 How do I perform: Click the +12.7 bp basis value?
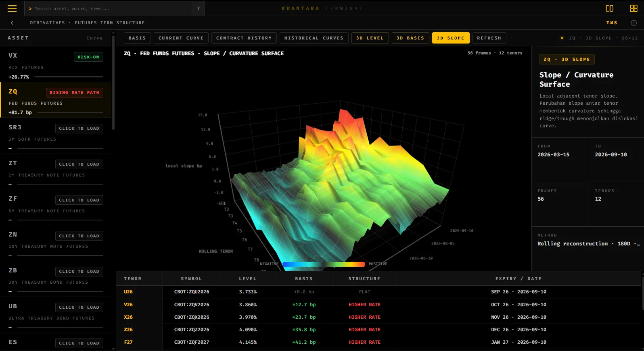tap(304, 305)
